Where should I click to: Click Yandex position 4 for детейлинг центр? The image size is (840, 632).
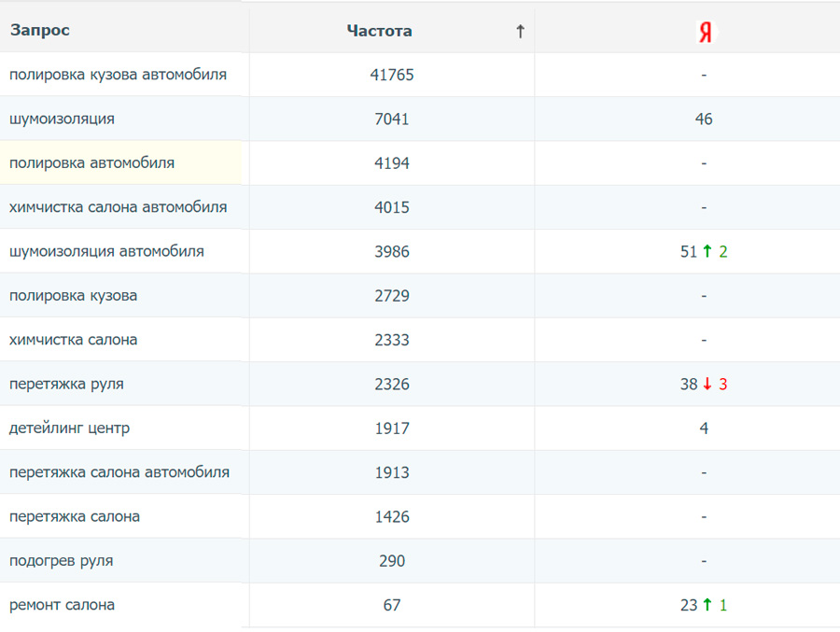[704, 428]
